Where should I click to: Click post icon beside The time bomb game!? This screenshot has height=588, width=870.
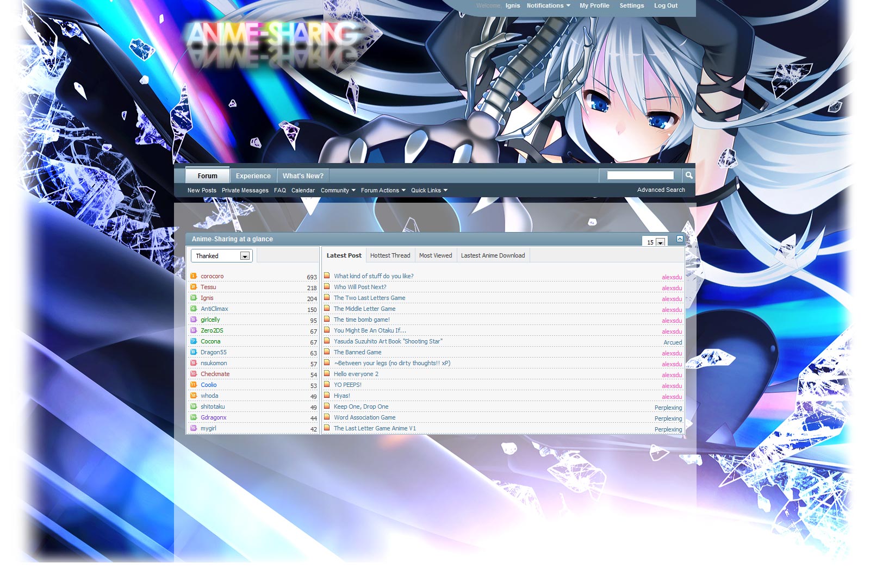tap(327, 319)
